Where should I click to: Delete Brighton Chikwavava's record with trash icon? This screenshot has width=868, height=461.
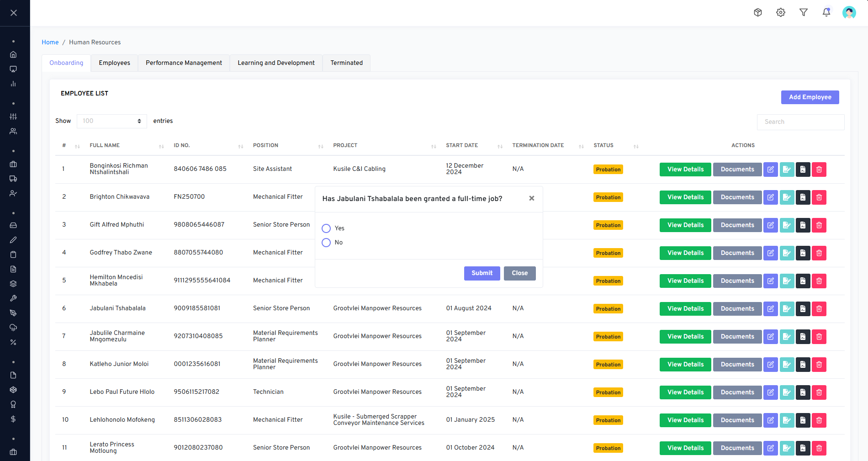pyautogui.click(x=819, y=197)
